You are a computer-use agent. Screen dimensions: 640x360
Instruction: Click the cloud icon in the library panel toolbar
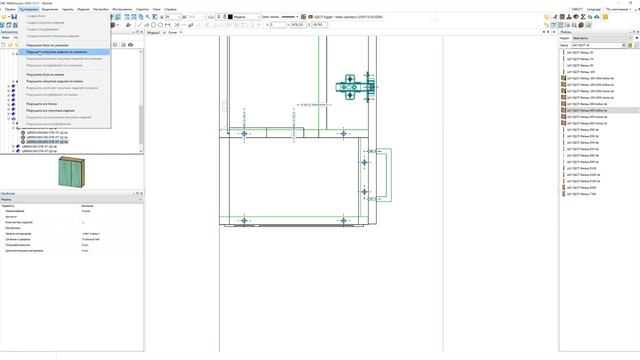coord(131,44)
